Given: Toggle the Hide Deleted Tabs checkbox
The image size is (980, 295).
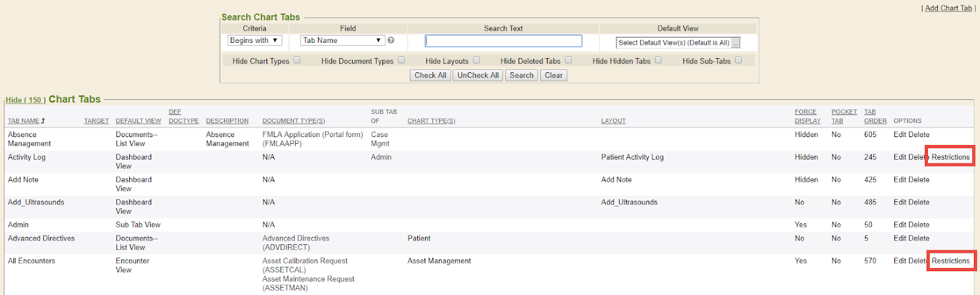Looking at the screenshot, I should 568,60.
